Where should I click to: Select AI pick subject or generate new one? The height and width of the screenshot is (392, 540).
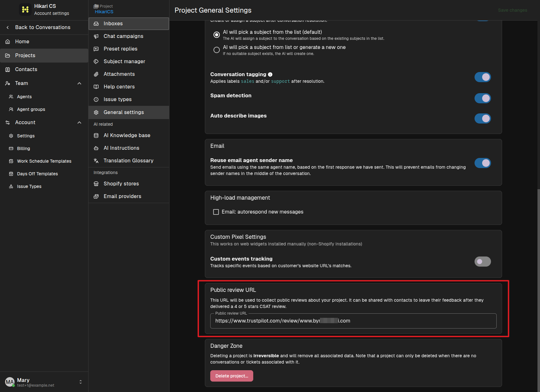[x=217, y=50]
